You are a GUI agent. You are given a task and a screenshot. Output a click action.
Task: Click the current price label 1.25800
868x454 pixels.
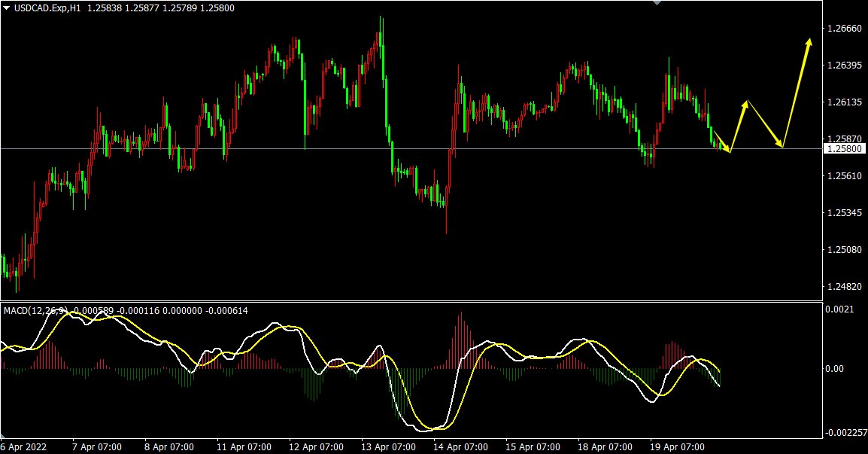(845, 149)
